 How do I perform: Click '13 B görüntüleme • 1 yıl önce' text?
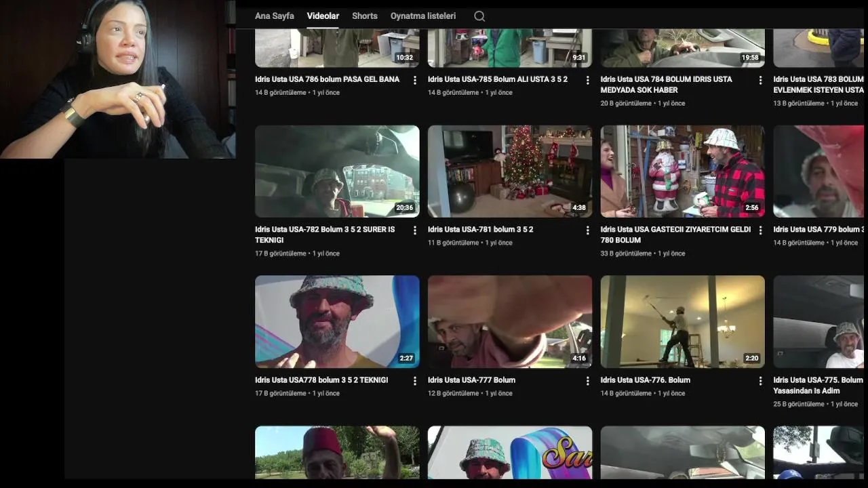(x=816, y=103)
